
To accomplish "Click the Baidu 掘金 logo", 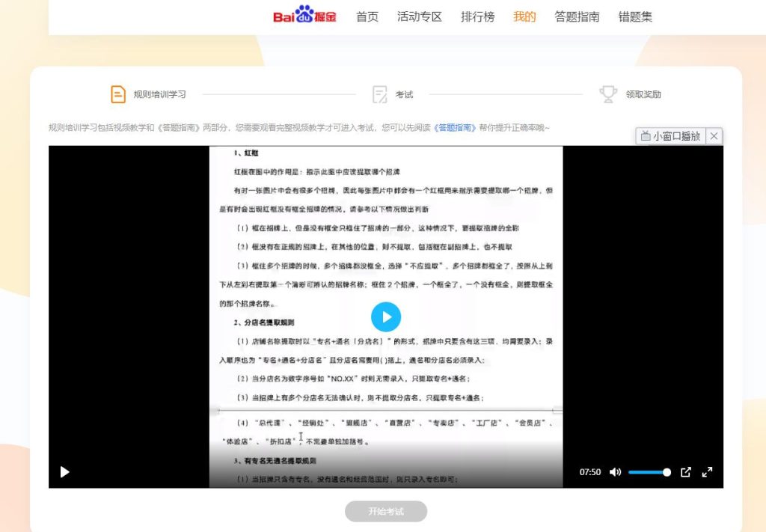I will (304, 15).
